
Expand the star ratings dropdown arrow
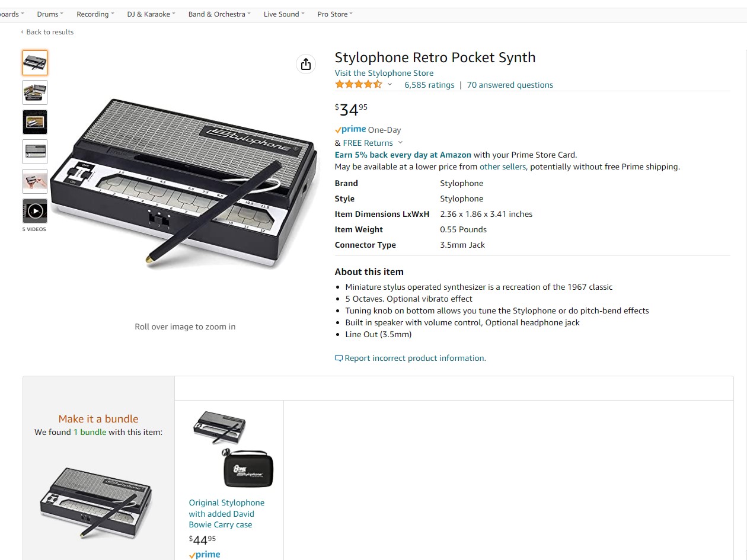(390, 85)
